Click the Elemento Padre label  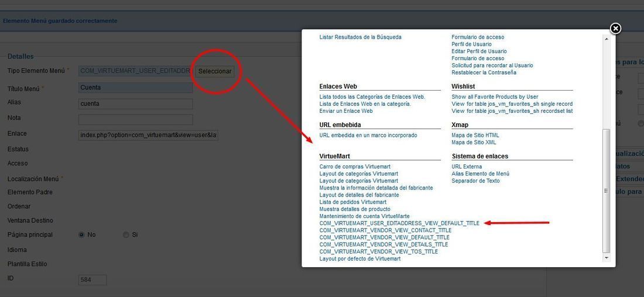[x=30, y=192]
